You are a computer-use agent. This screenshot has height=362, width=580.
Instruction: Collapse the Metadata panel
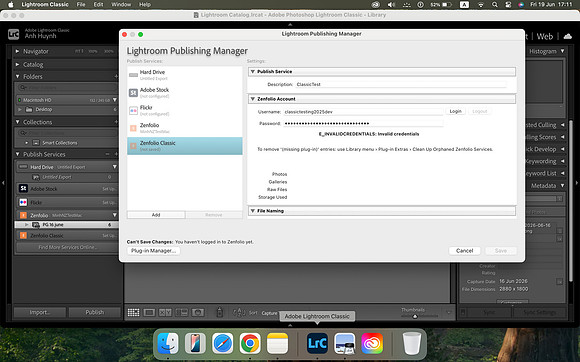[x=563, y=186]
